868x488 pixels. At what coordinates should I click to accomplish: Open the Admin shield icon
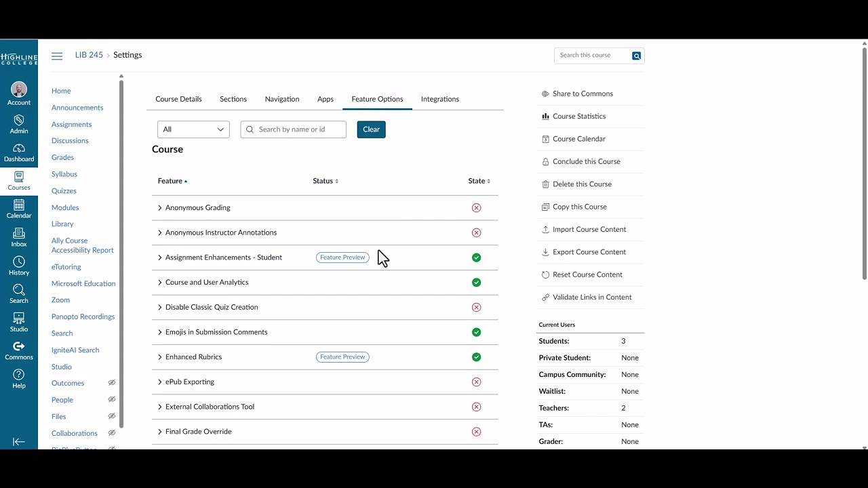tap(19, 120)
